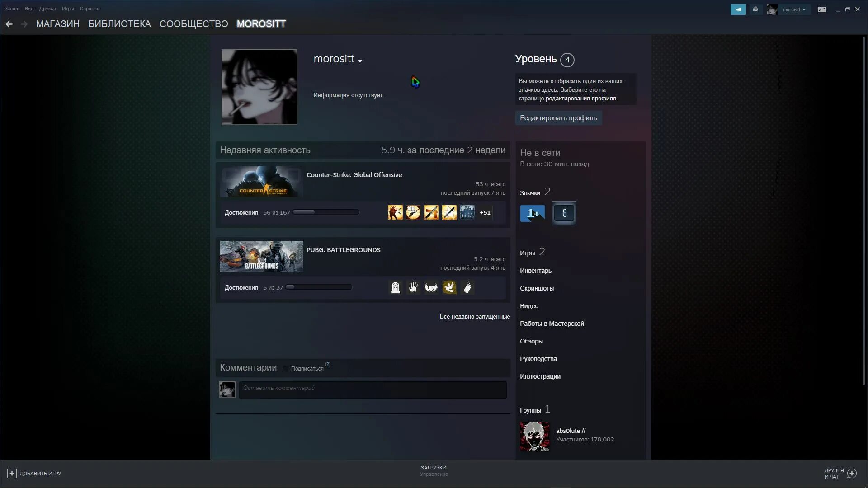Click first CS:GO achievement icon
This screenshot has width=868, height=488.
[395, 212]
